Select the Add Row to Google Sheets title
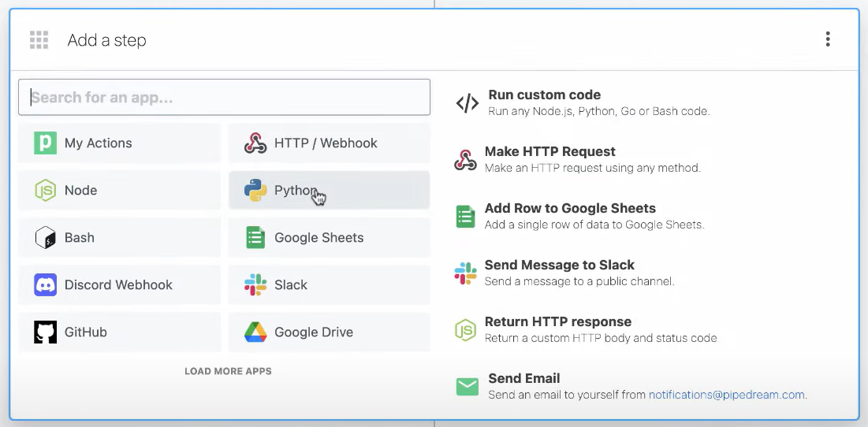 (x=570, y=209)
